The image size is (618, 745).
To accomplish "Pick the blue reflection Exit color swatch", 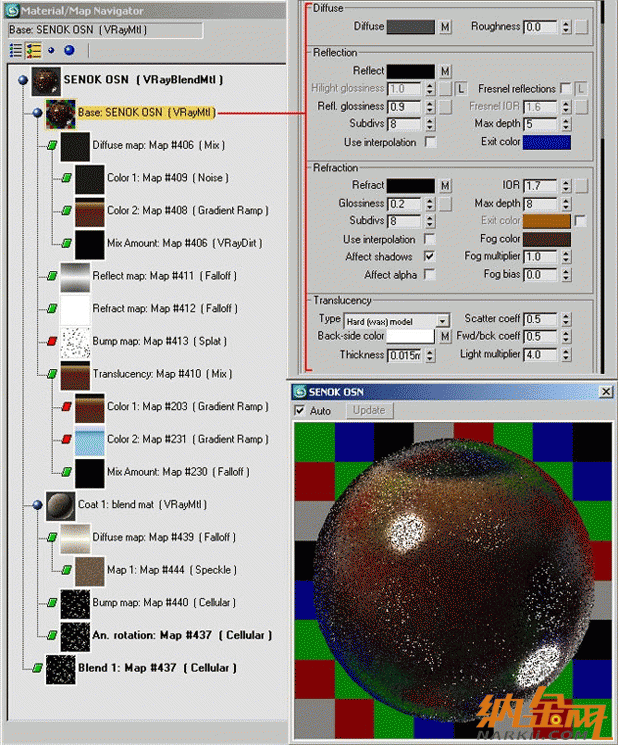I will tap(547, 142).
